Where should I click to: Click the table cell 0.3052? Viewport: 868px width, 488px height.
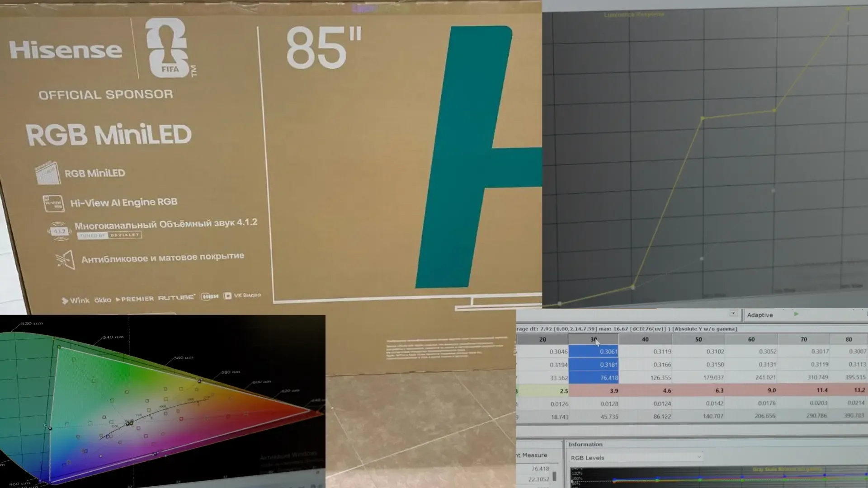[751, 352]
